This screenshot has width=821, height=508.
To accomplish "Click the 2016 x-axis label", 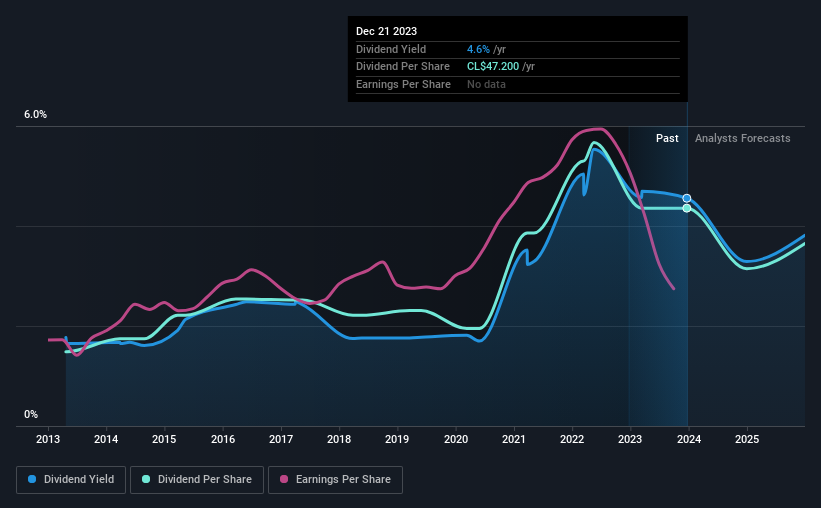I will point(223,439).
